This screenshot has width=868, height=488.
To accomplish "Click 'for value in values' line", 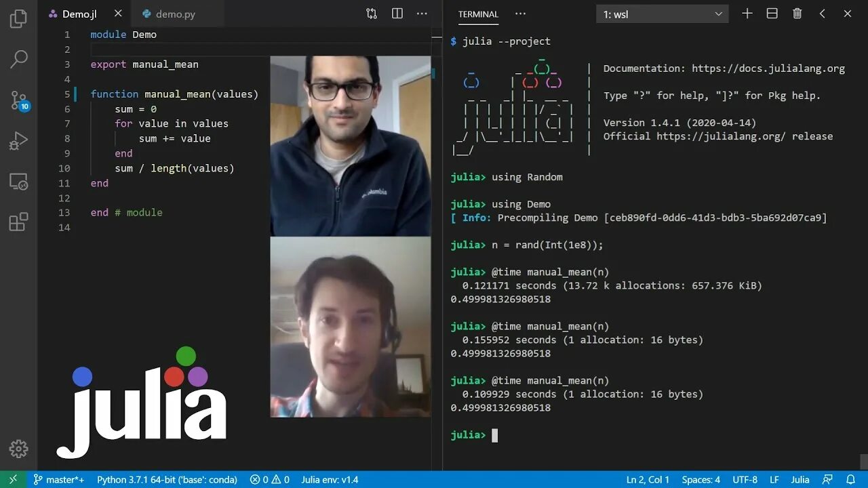I will click(x=172, y=123).
